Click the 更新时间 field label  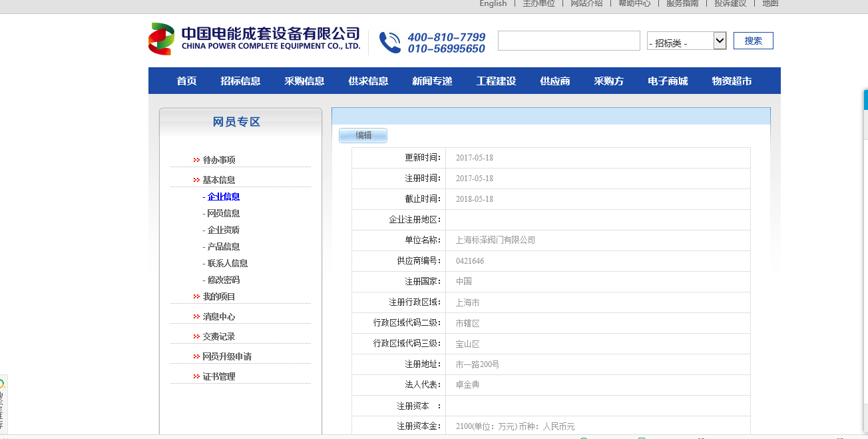coord(423,157)
